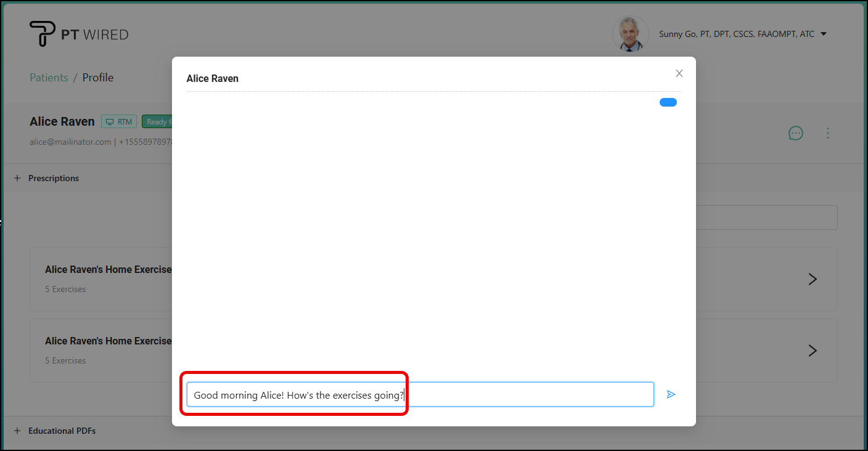Send the chat message with paper plane icon
Image resolution: width=868 pixels, height=451 pixels.
pos(671,394)
